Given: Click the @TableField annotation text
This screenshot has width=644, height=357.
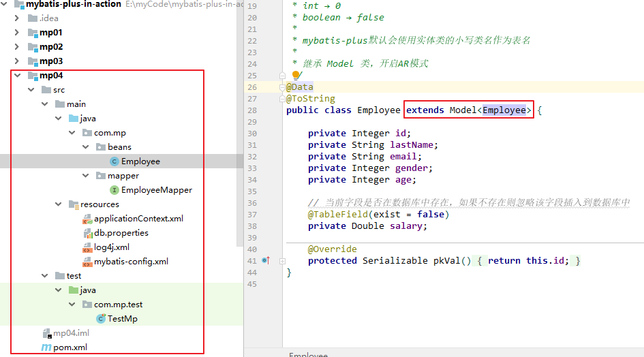Looking at the screenshot, I should (x=338, y=215).
